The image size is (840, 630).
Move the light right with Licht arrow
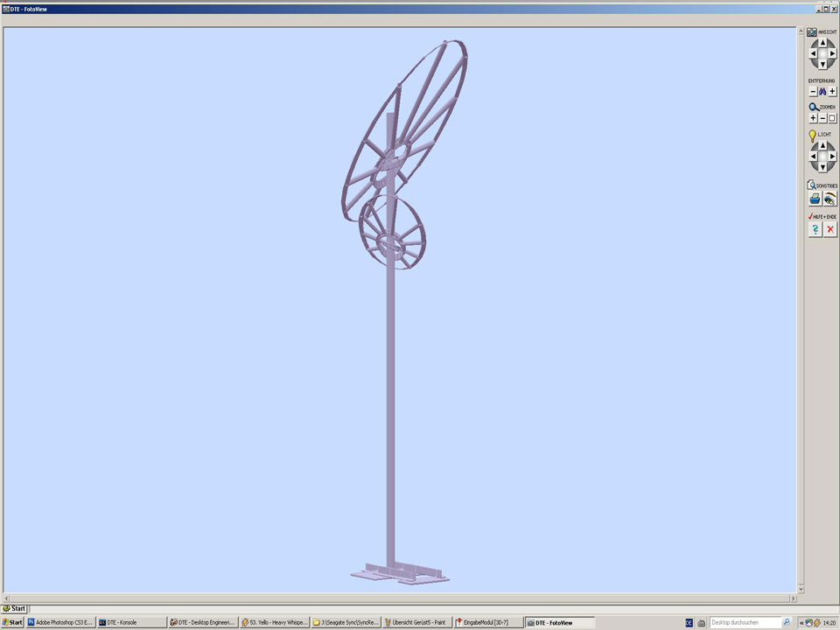[833, 157]
